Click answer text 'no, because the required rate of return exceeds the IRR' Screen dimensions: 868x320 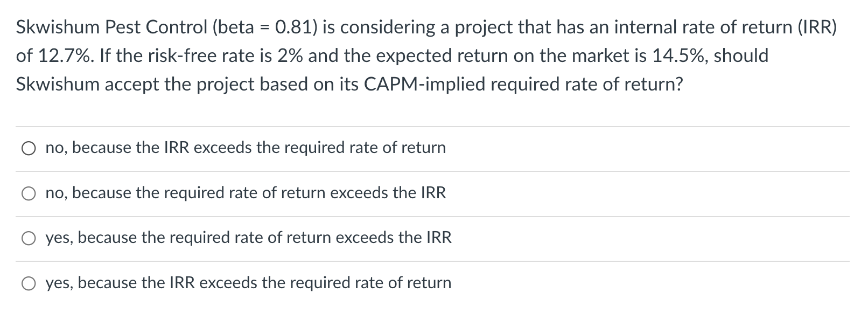coord(246,193)
